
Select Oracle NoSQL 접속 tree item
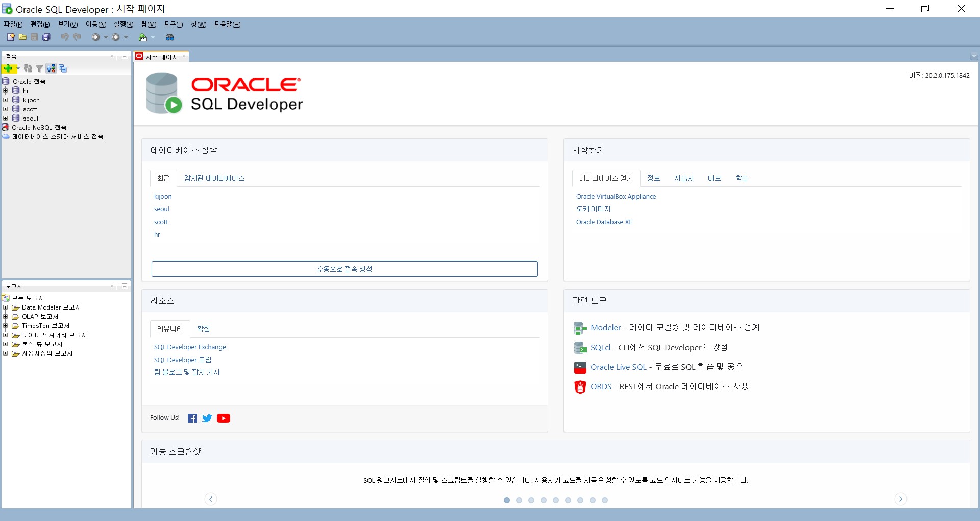click(x=39, y=128)
